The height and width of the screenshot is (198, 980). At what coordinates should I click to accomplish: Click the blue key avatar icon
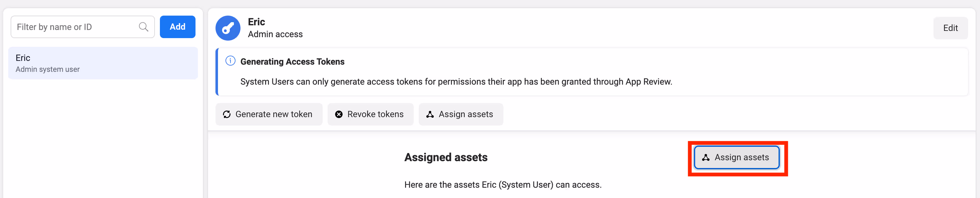click(227, 28)
